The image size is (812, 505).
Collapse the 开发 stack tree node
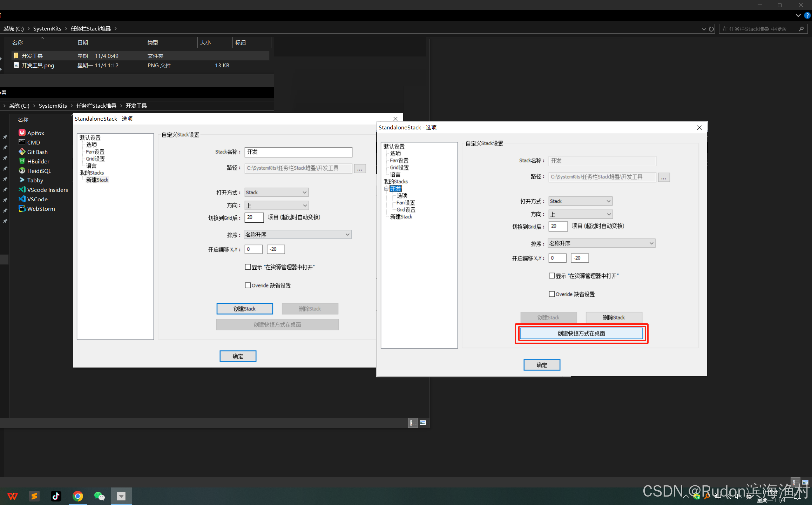pyautogui.click(x=386, y=189)
